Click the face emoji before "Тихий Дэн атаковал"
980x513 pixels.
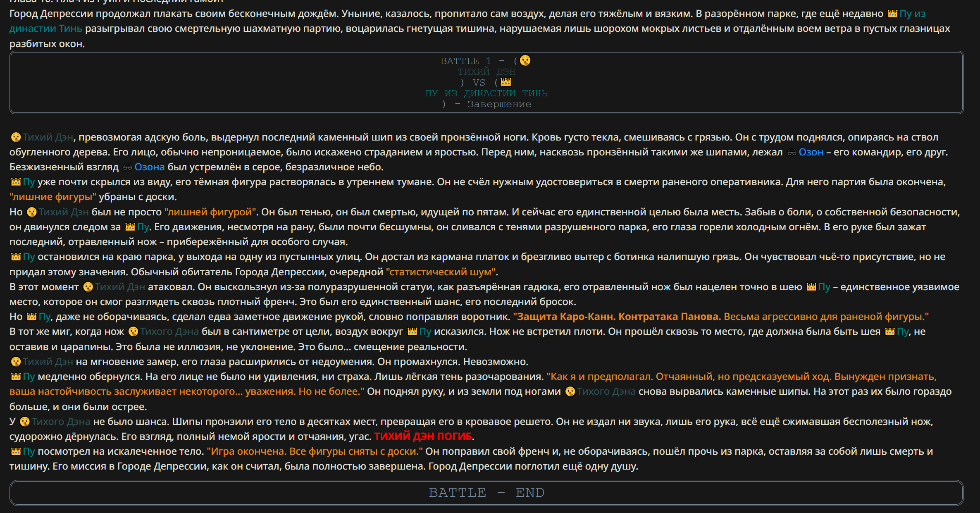[88, 287]
